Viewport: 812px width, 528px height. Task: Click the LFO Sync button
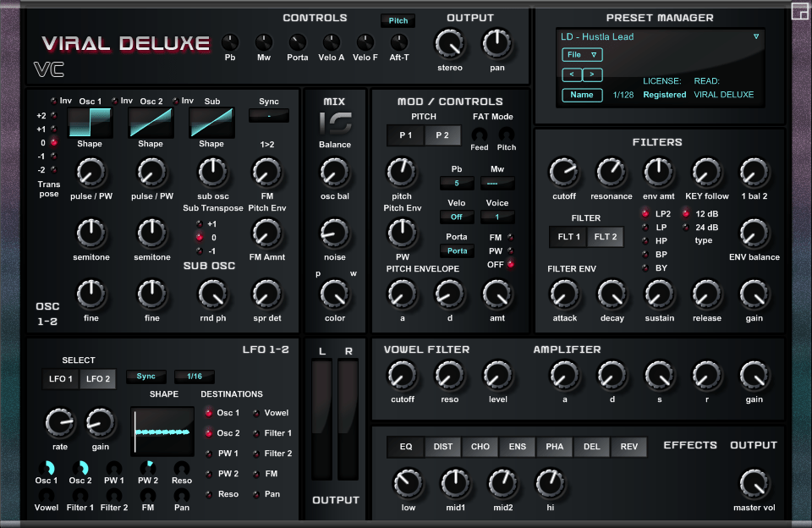click(146, 377)
